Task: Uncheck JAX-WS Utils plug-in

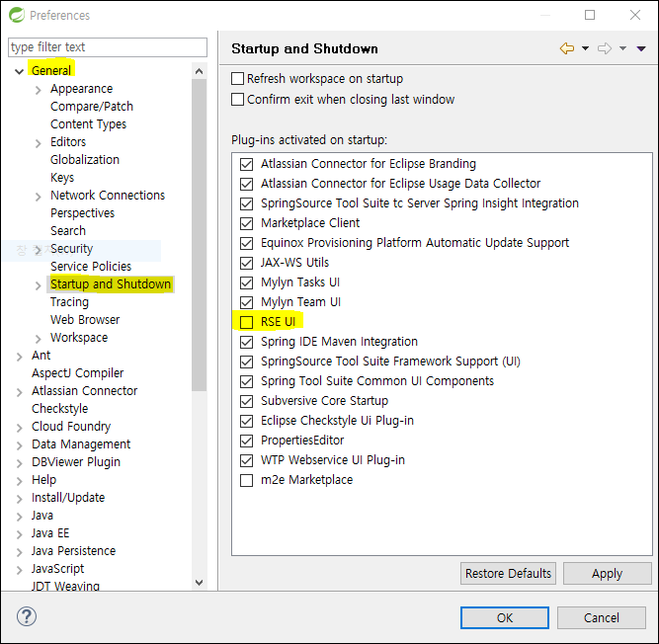Action: tap(246, 263)
